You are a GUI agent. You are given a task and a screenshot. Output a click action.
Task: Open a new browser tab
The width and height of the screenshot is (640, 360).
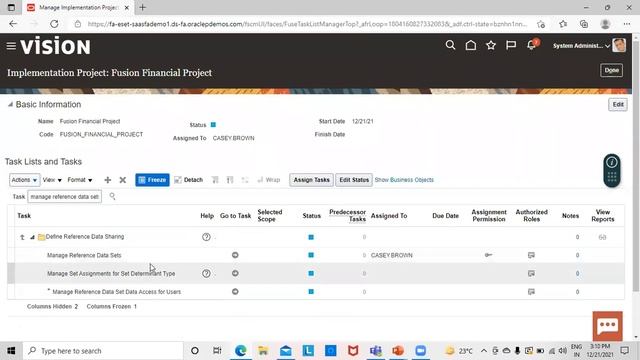tap(142, 7)
